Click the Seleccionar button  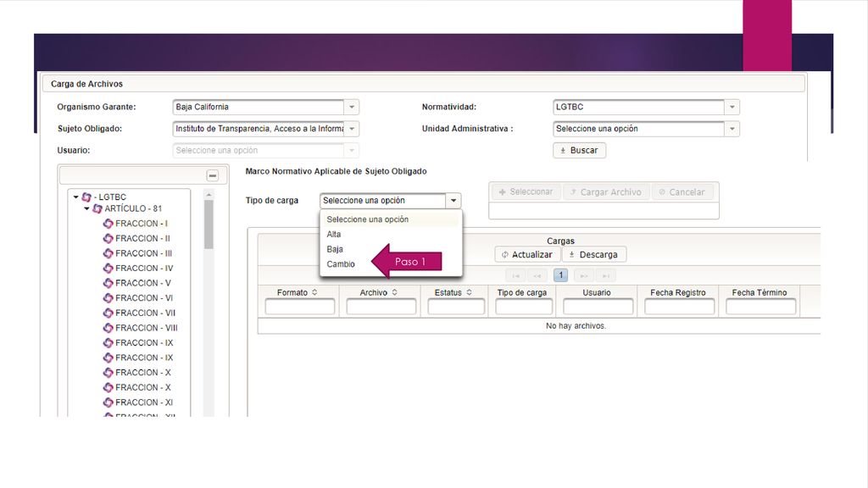point(526,192)
